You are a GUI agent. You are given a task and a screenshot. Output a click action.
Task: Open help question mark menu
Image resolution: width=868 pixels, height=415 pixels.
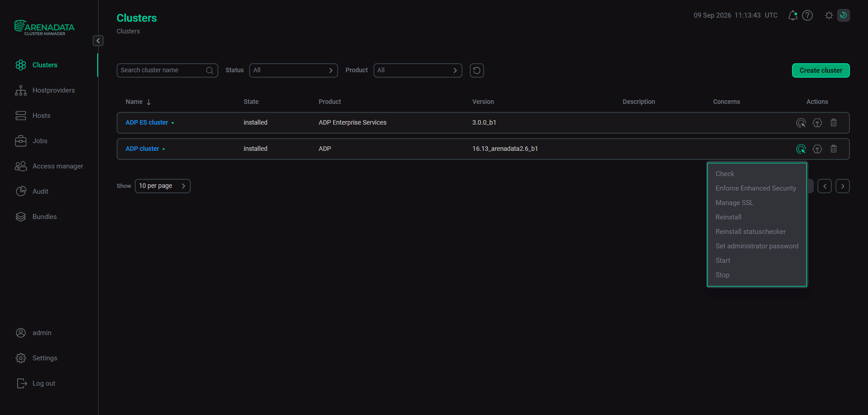[x=807, y=15]
